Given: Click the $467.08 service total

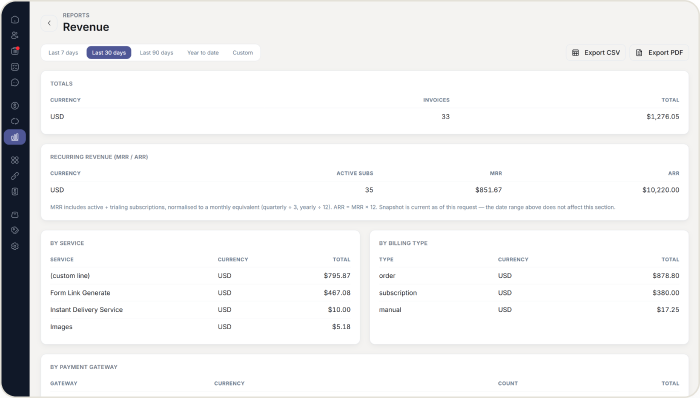Looking at the screenshot, I should click(x=337, y=293).
